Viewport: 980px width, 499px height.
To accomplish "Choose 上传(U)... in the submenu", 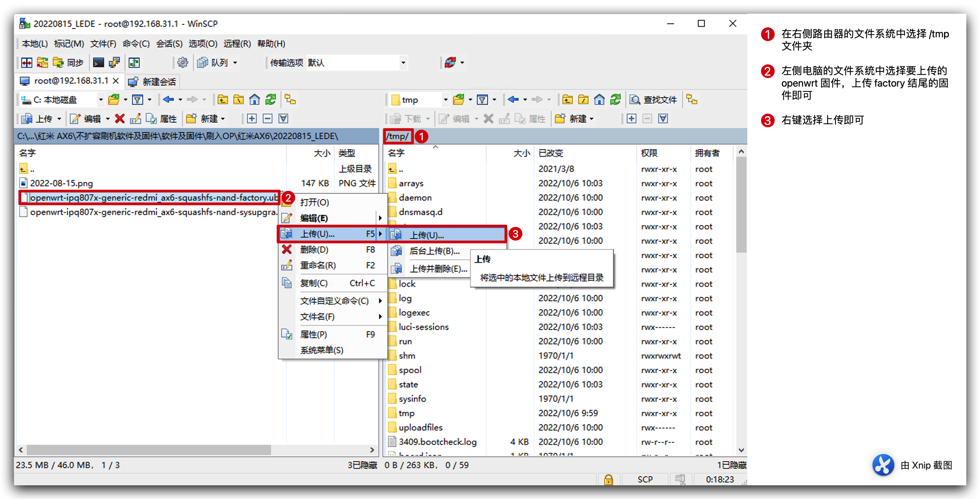I will 447,235.
